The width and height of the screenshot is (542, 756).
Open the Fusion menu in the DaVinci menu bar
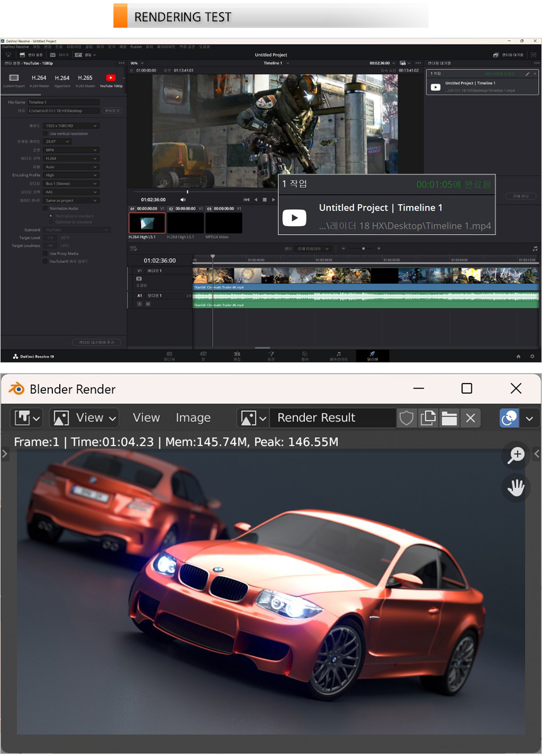pyautogui.click(x=136, y=47)
